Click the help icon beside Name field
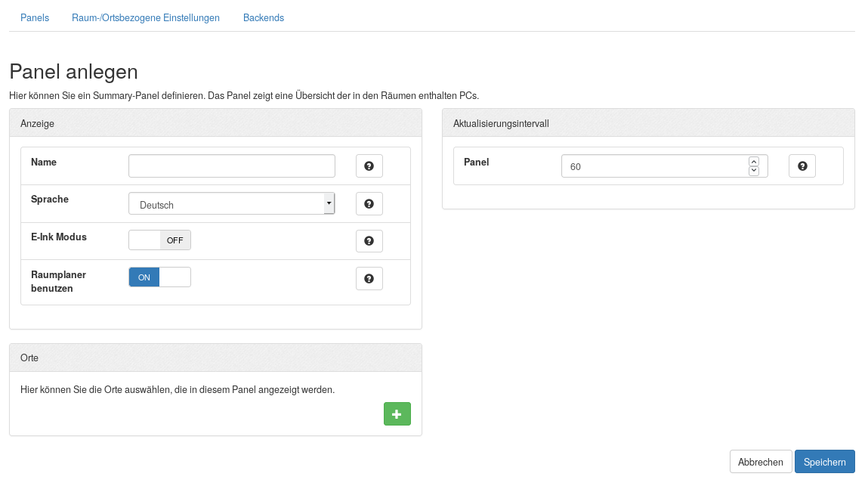 click(x=369, y=166)
